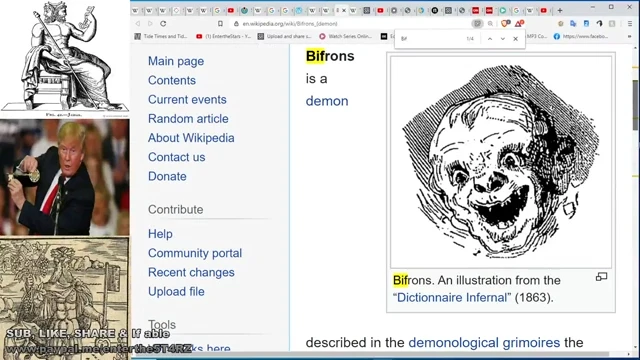
Task: Open the Brave Rewards triangle icon
Action: pos(519,24)
